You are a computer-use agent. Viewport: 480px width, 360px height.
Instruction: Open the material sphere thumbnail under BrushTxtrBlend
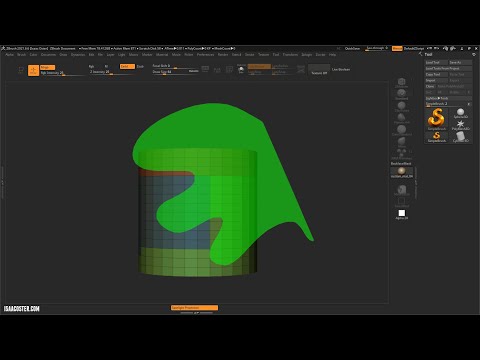401,172
